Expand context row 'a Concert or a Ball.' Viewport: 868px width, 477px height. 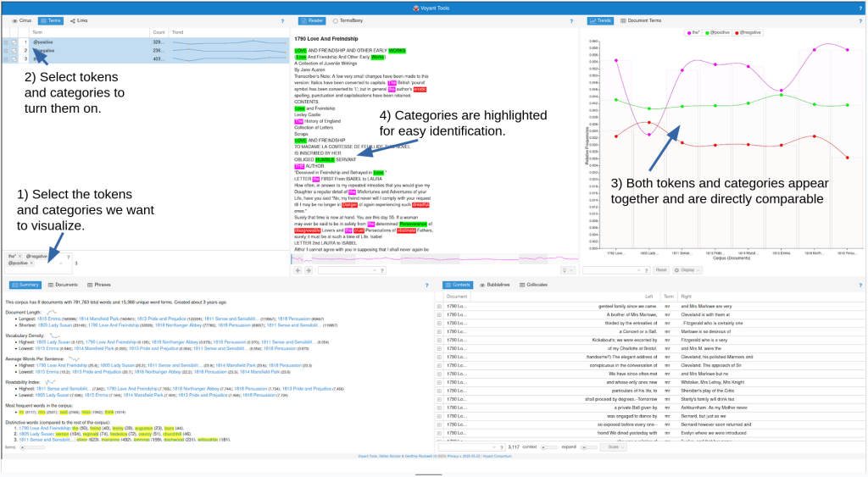[439, 331]
